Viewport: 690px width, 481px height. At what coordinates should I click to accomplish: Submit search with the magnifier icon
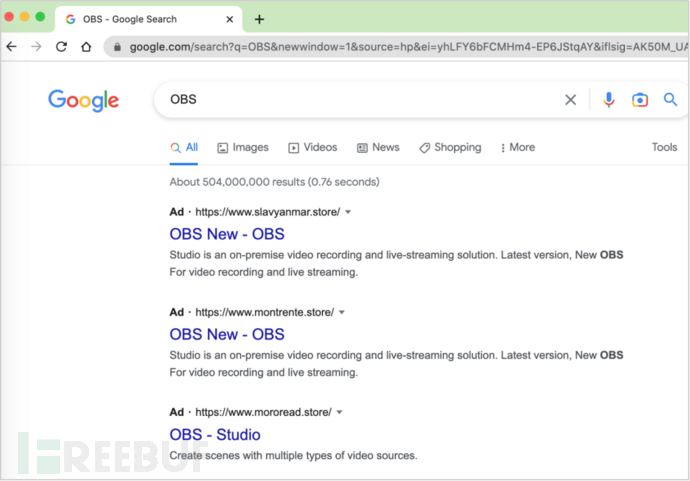670,99
